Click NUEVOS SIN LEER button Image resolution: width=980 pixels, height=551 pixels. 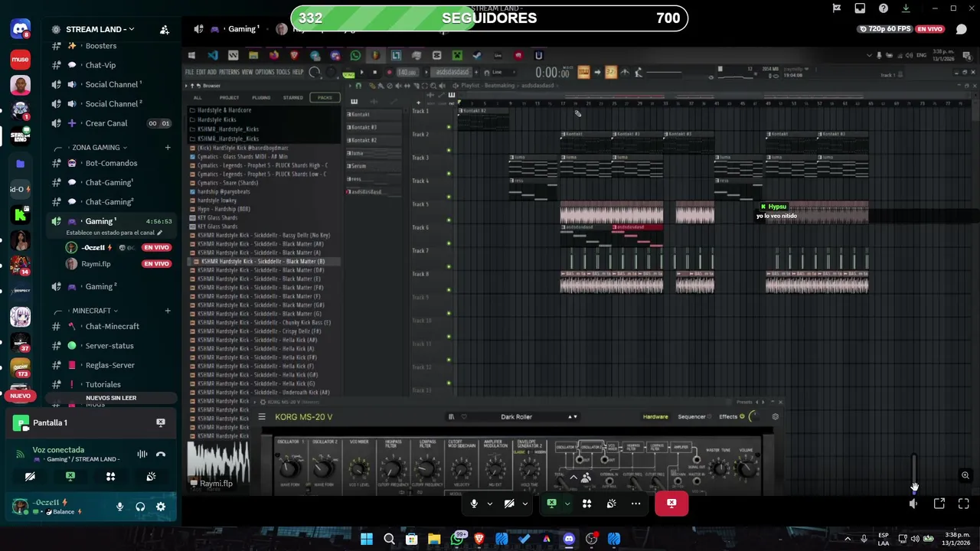coord(111,398)
